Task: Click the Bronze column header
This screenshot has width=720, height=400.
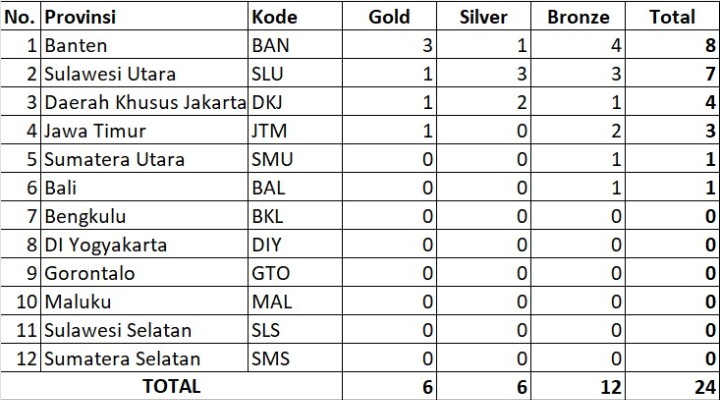Action: pos(578,17)
